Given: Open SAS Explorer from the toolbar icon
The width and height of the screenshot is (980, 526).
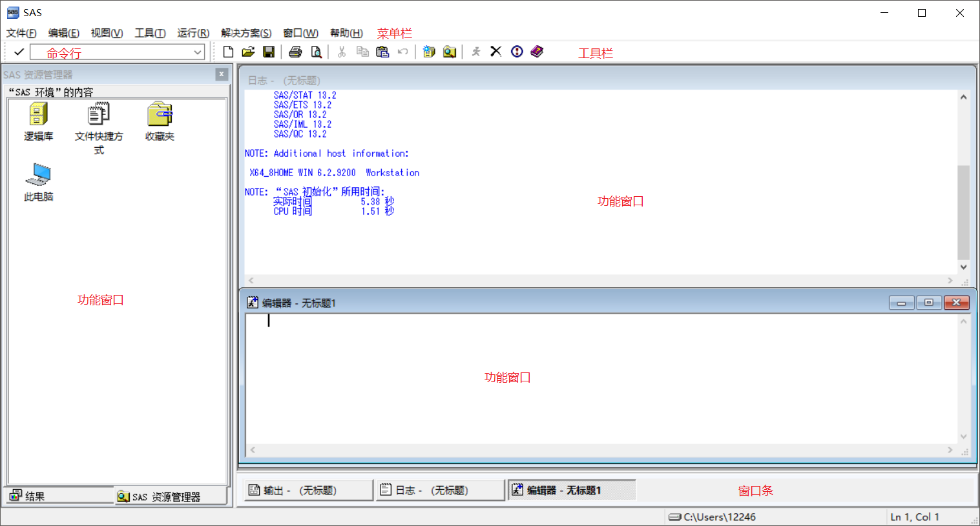Looking at the screenshot, I should click(x=450, y=52).
